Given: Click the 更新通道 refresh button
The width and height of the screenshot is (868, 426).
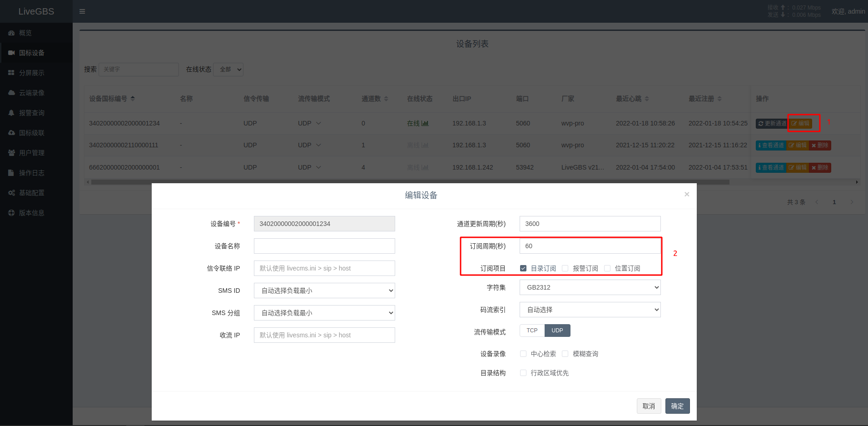Looking at the screenshot, I should click(x=771, y=124).
